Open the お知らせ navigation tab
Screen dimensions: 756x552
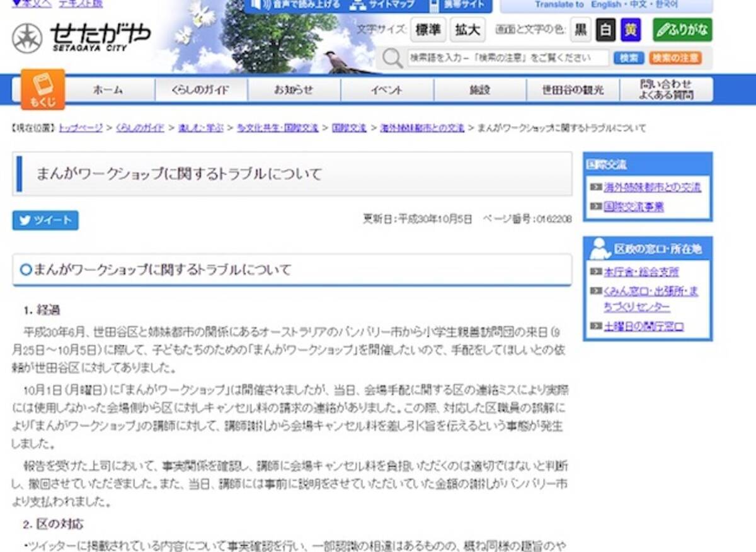pos(294,89)
